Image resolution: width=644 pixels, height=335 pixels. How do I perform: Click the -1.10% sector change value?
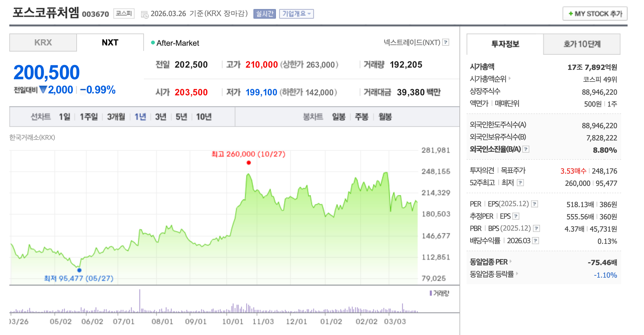point(605,275)
